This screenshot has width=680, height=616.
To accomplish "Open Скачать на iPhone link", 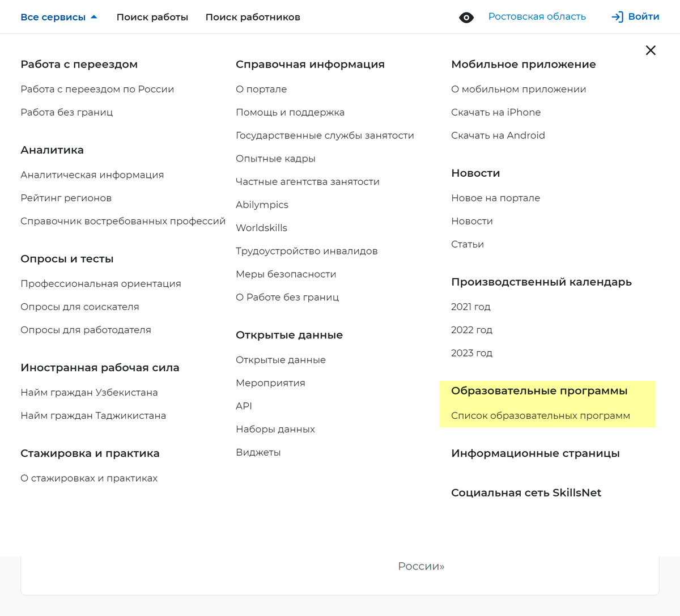I will [496, 112].
